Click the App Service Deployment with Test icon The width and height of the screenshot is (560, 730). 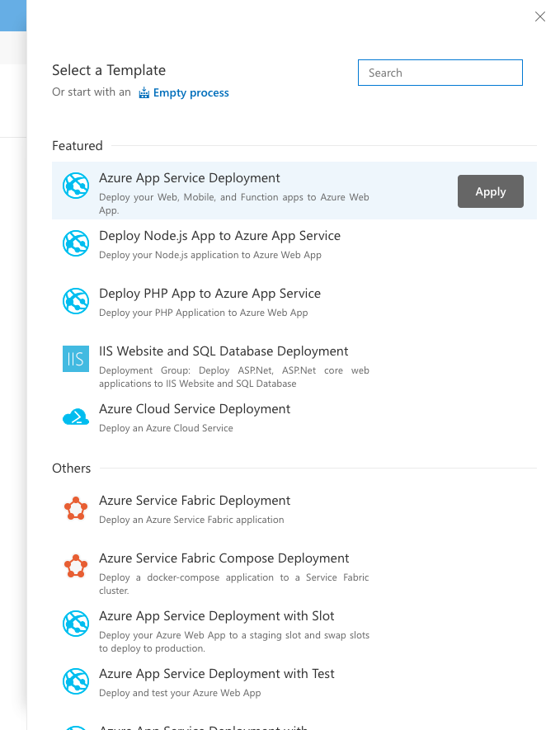click(76, 681)
